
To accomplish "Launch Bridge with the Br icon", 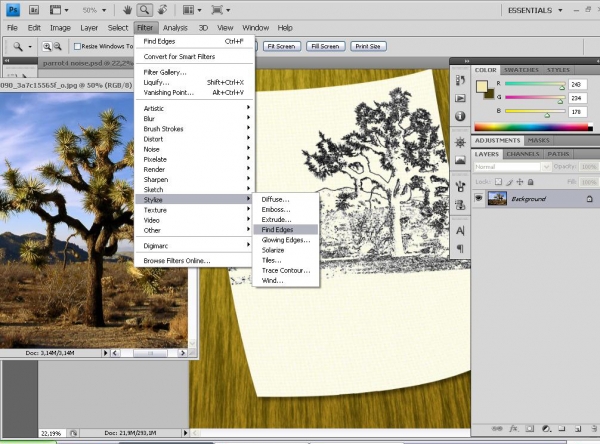I will tap(34, 10).
